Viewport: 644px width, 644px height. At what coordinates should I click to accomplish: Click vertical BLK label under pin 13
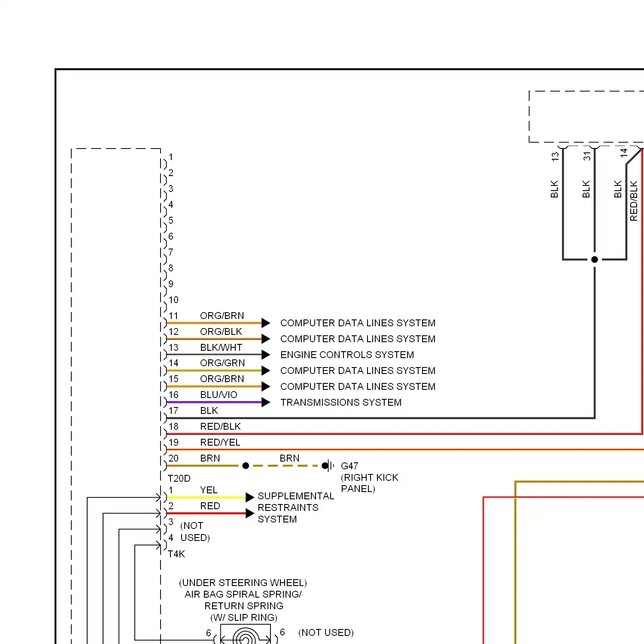coord(554,189)
